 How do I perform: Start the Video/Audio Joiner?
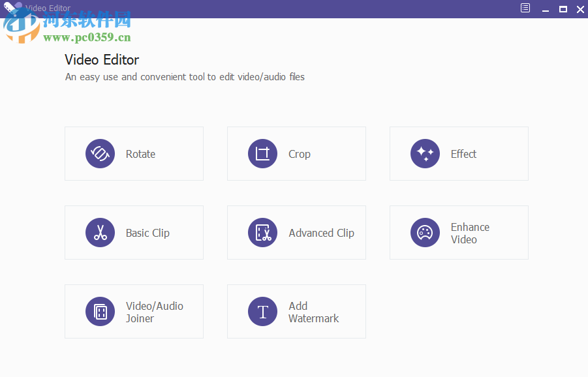134,311
